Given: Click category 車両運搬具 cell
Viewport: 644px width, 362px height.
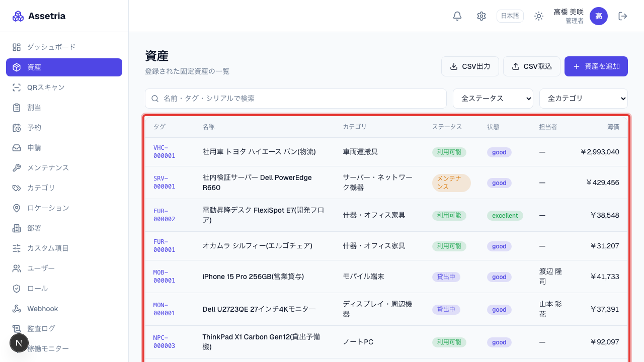Looking at the screenshot, I should tap(360, 152).
